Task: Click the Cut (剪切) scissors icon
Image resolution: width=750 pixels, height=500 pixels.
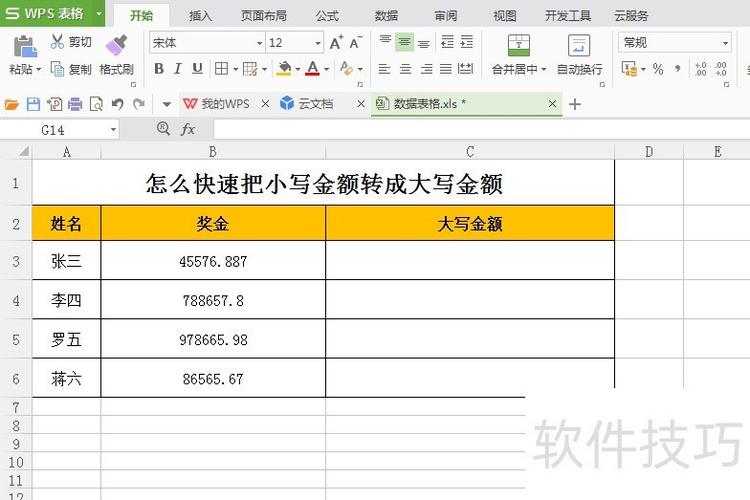Action: (x=57, y=42)
